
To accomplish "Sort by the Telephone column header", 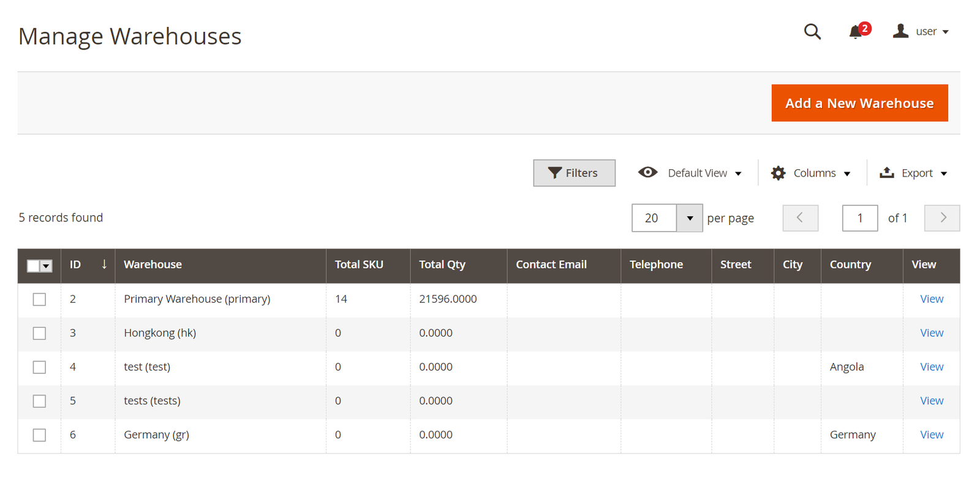I will [666, 265].
